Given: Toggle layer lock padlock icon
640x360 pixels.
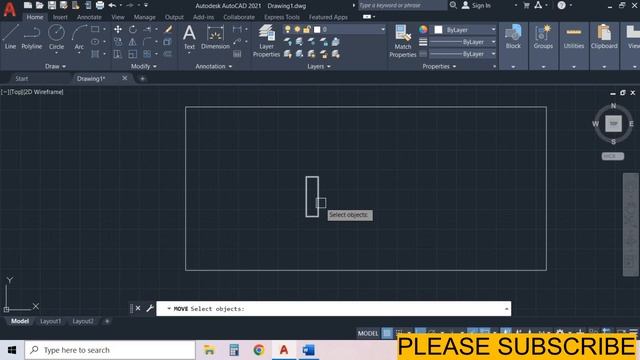Looking at the screenshot, I should click(307, 29).
